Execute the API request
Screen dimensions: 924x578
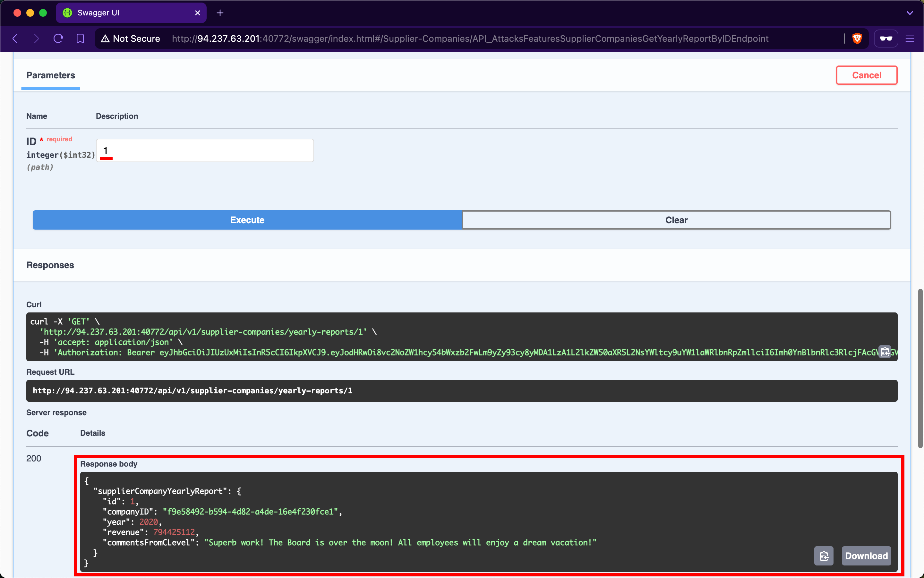(247, 220)
